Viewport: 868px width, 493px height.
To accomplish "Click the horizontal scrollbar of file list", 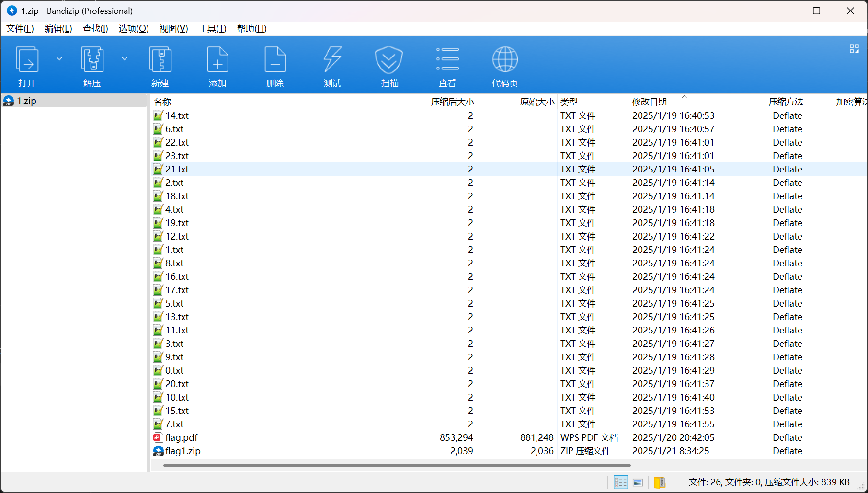I will point(397,465).
